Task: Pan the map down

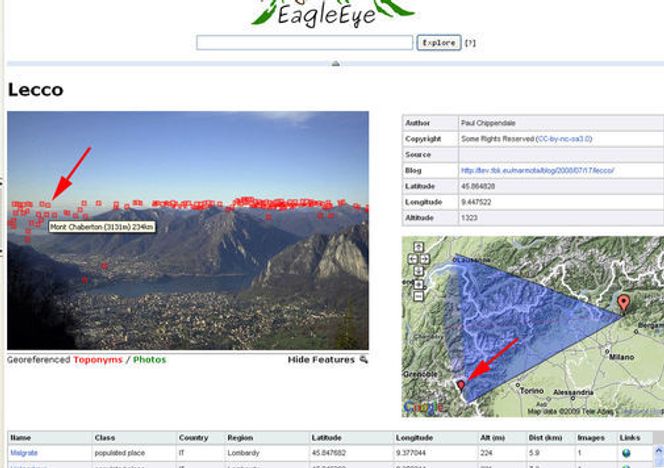Action: pyautogui.click(x=418, y=271)
